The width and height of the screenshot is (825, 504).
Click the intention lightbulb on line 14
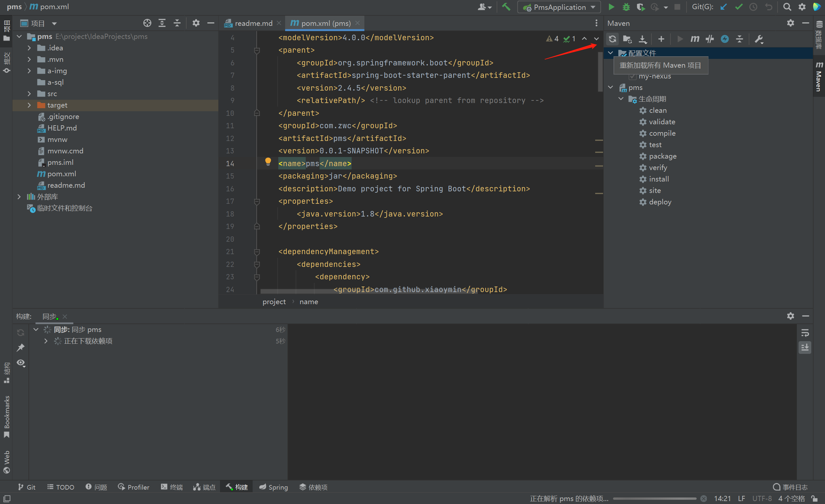pos(268,162)
